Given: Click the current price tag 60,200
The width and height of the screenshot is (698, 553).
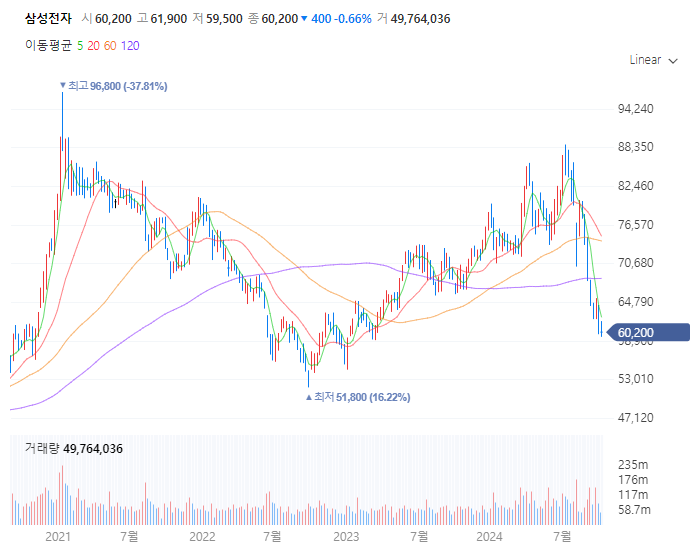Looking at the screenshot, I should tap(636, 333).
